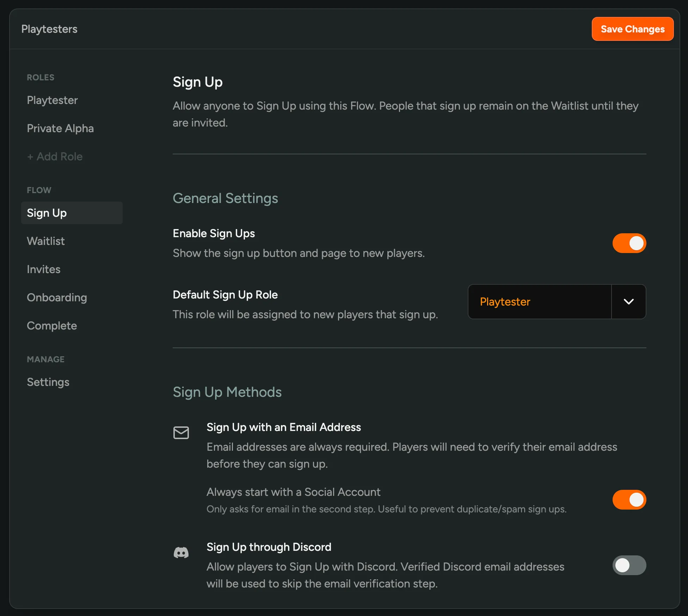Image resolution: width=688 pixels, height=616 pixels.
Task: Enable Sign Up through Discord toggle
Action: coord(629,565)
